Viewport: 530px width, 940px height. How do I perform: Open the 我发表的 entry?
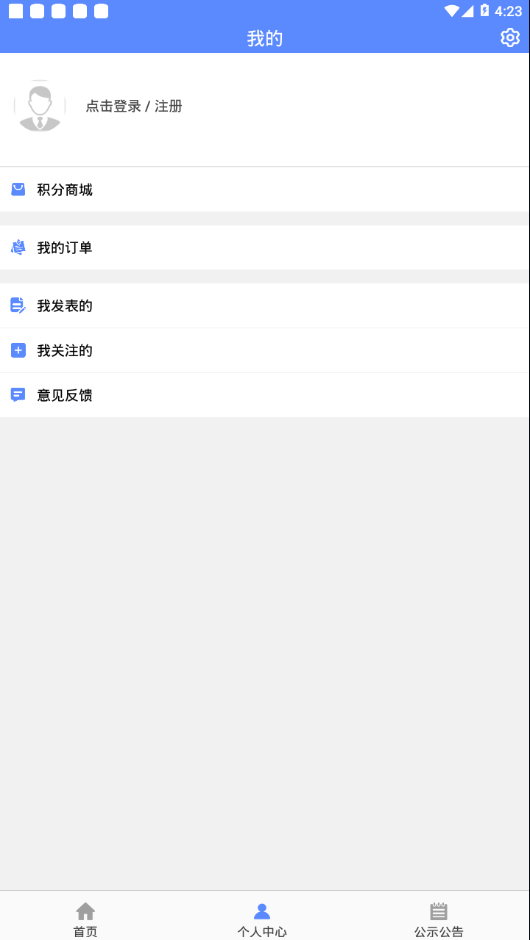point(264,306)
